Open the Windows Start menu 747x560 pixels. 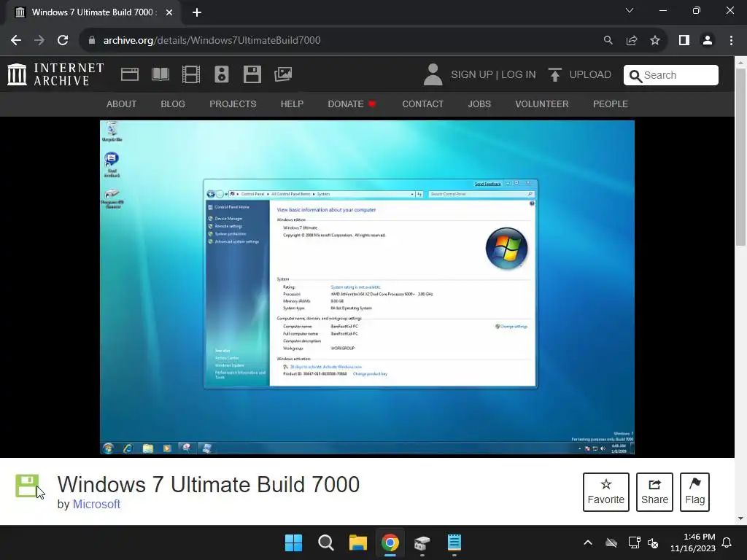point(293,542)
